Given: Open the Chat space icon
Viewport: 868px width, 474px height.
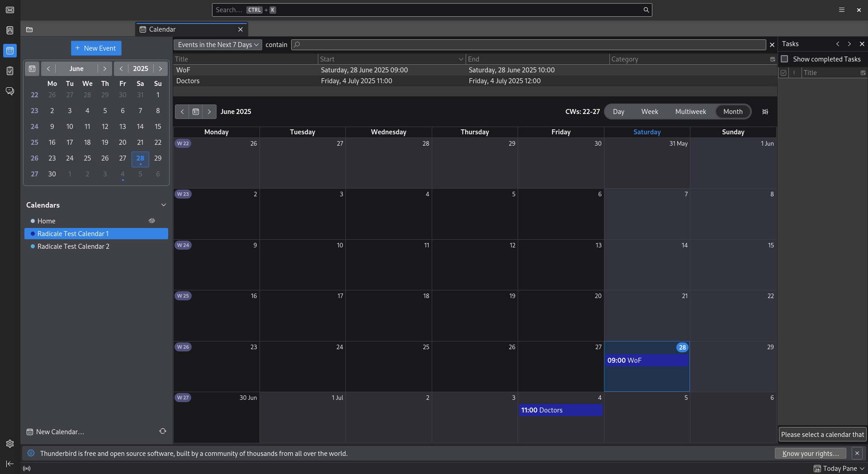Looking at the screenshot, I should click(10, 91).
